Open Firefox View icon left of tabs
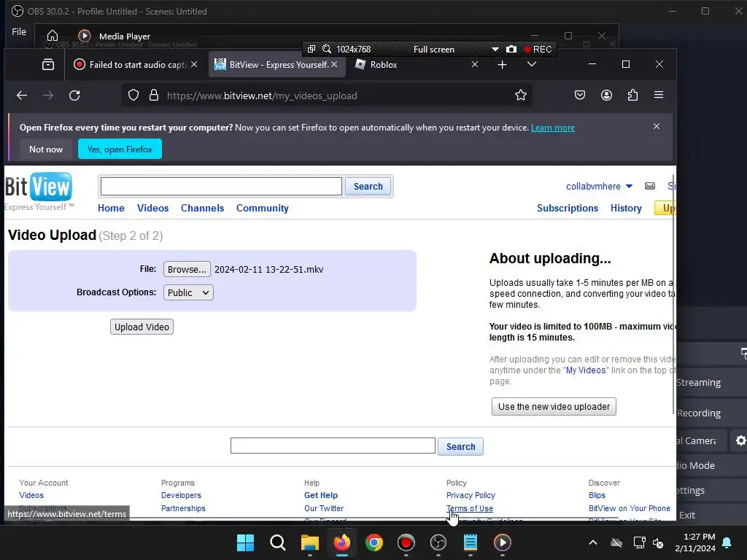Image resolution: width=747 pixels, height=560 pixels. pos(48,64)
